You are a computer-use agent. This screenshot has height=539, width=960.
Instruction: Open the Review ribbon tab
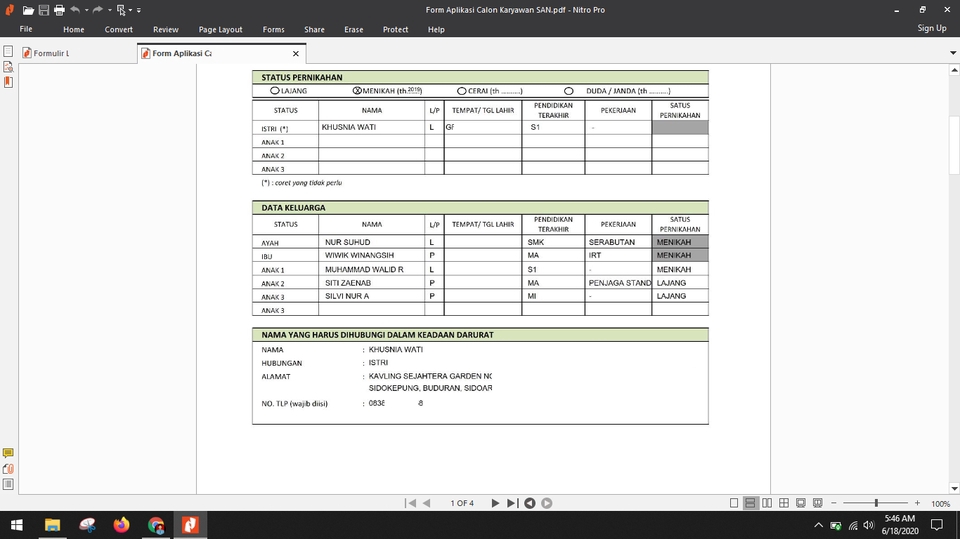[165, 29]
